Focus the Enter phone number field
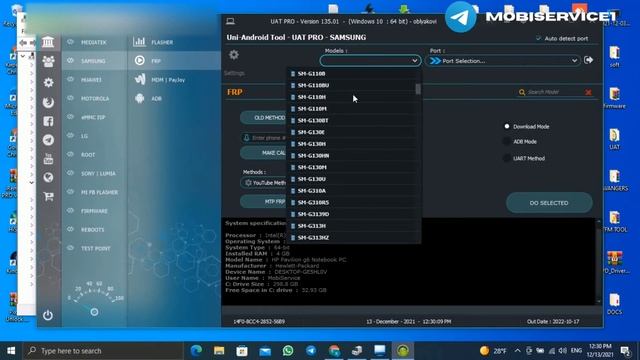The height and width of the screenshot is (360, 640). point(264,138)
